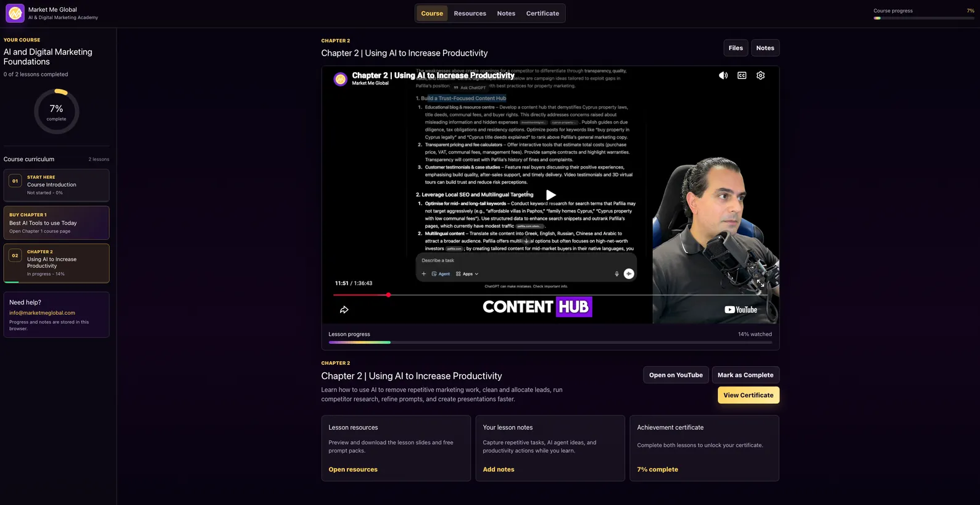Mark the lesson as complete
Viewport: 980px width, 505px height.
[x=745, y=375]
